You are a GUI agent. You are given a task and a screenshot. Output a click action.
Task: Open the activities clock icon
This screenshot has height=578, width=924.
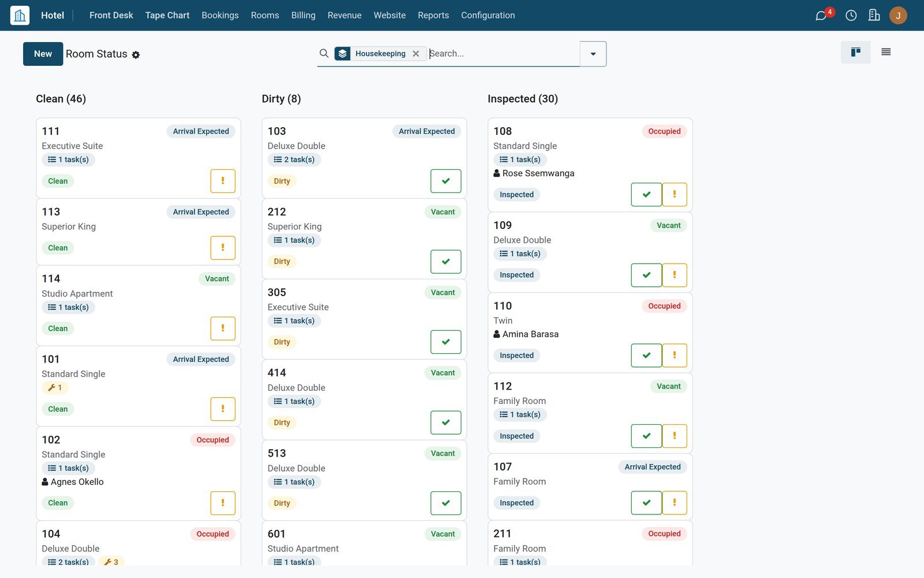(851, 16)
